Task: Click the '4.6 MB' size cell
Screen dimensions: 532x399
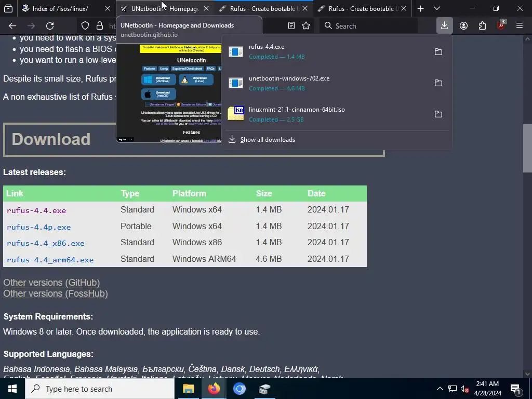Action: [269, 259]
